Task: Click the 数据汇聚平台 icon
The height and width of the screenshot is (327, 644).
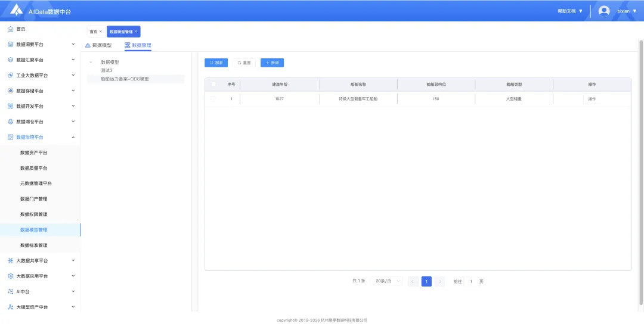Action: (11, 60)
